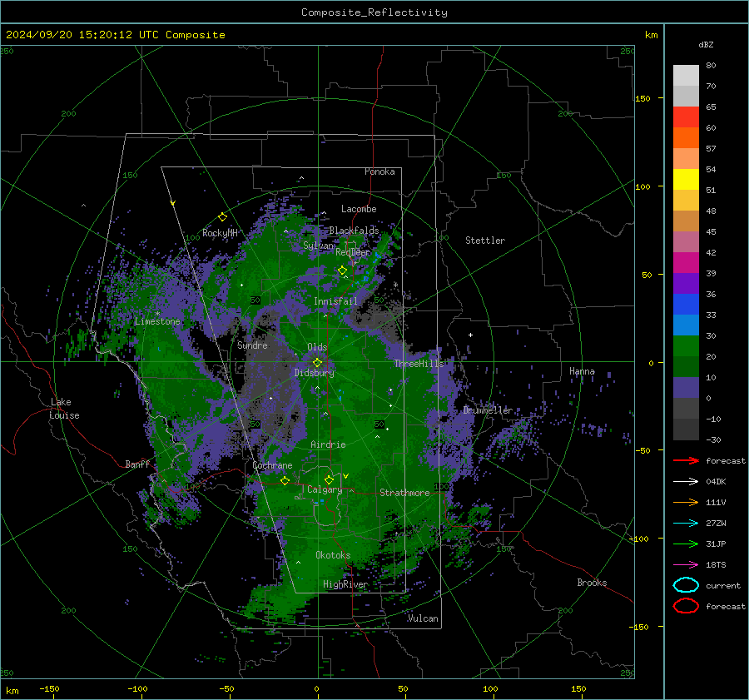The height and width of the screenshot is (700, 749).
Task: Click the Cochrane city label
Action: pyautogui.click(x=272, y=465)
